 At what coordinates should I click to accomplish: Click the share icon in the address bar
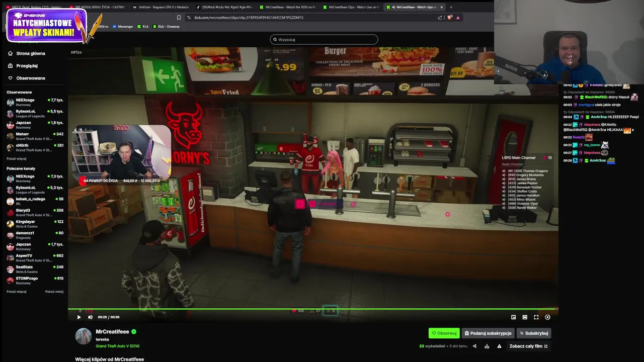coord(440,18)
